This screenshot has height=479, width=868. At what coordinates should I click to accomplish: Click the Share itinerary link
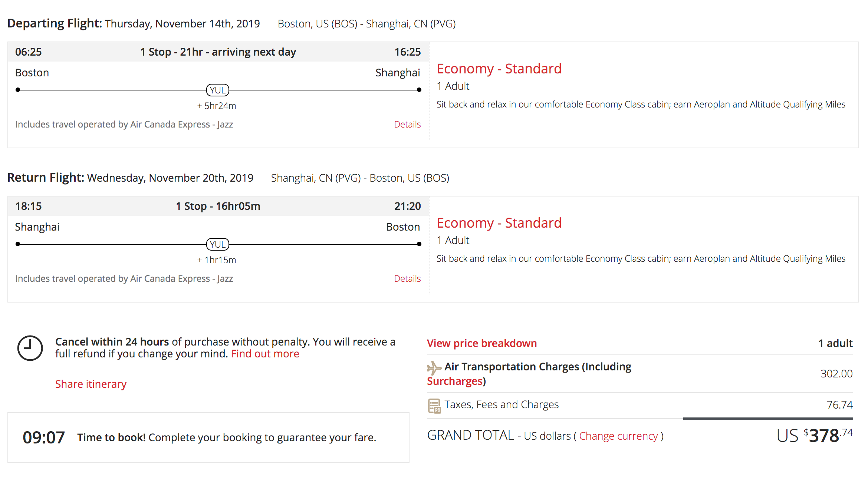(x=91, y=384)
